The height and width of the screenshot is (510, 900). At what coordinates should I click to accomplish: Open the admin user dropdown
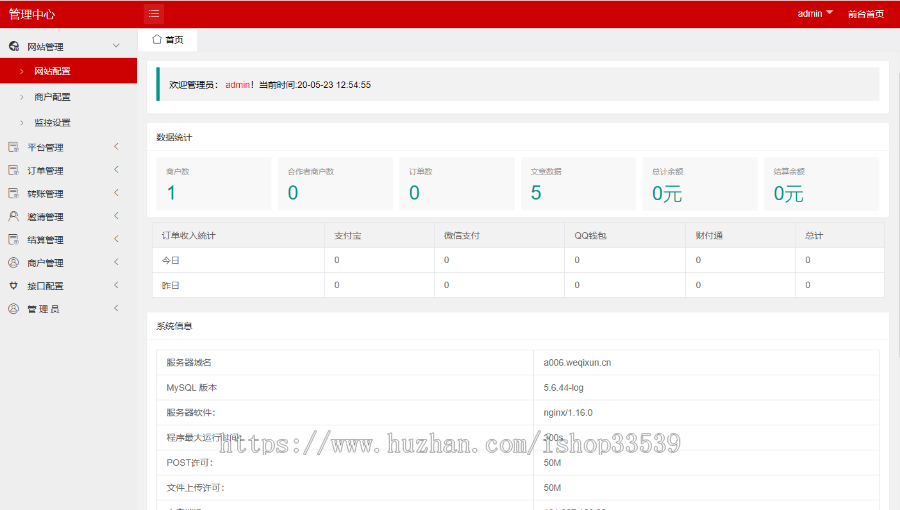(815, 14)
